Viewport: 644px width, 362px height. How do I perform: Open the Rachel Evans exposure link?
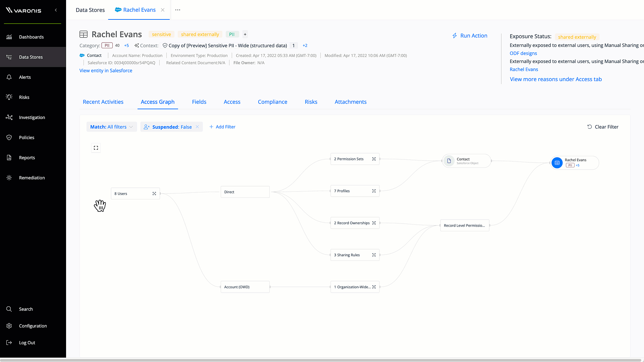[x=524, y=69]
